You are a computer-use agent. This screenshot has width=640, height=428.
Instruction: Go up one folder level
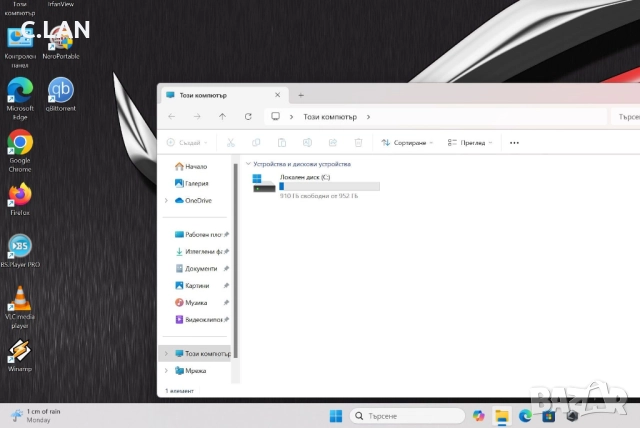222,116
